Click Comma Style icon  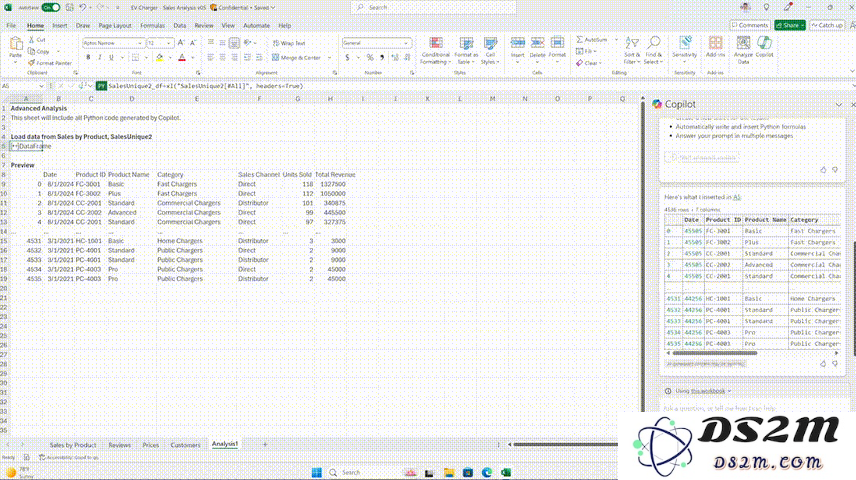(382, 57)
